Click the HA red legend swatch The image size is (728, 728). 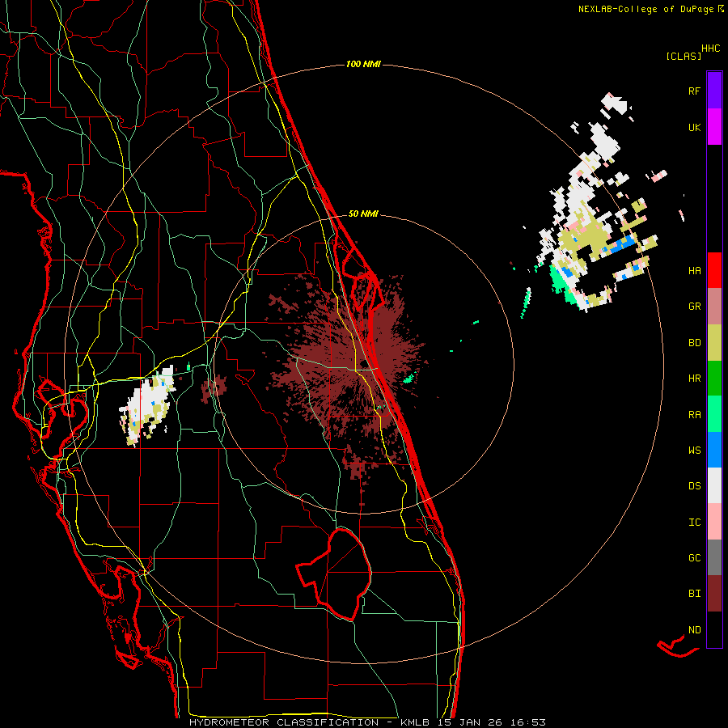click(714, 270)
